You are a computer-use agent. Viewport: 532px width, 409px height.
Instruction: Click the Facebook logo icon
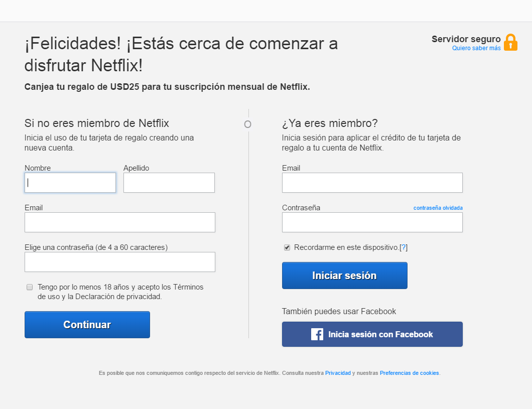(x=317, y=334)
